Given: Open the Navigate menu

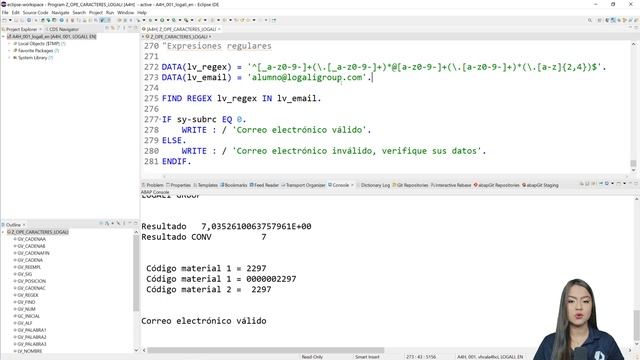Looking at the screenshot, I should (60, 13).
